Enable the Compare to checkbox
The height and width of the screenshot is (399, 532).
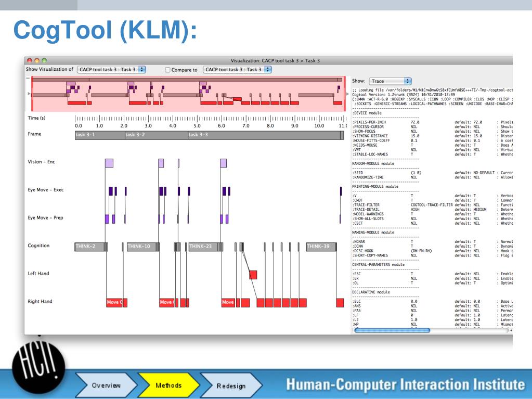[x=167, y=70]
